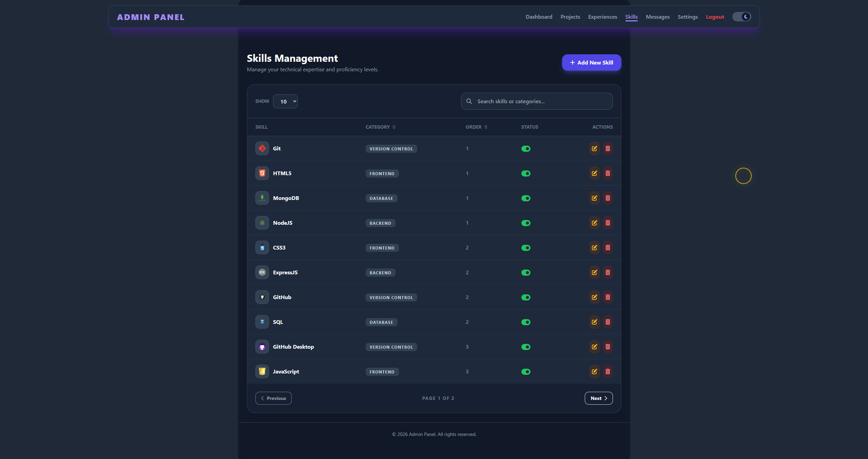This screenshot has height=459, width=868.
Task: Open the Show rows-per-page dropdown
Action: click(285, 102)
